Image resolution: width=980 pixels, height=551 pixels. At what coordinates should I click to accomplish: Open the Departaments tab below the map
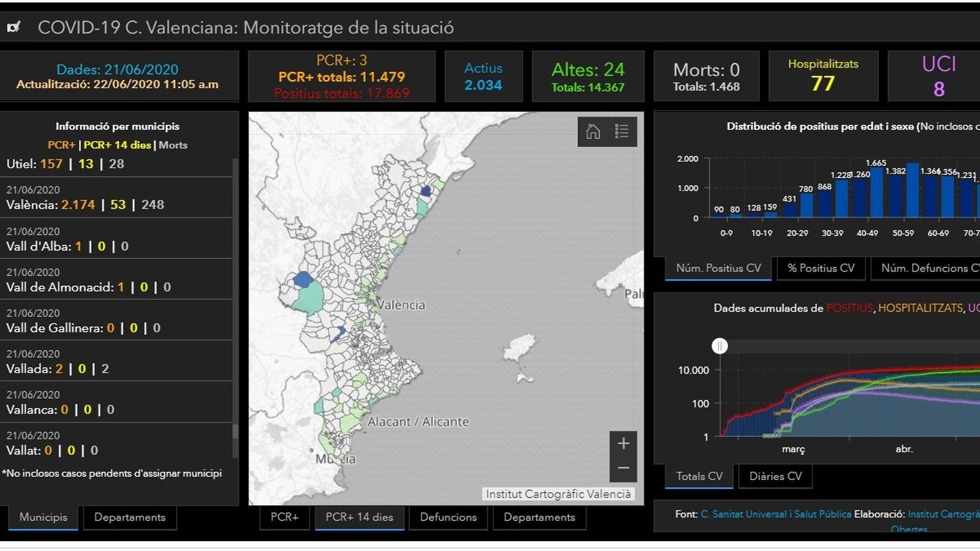point(539,517)
